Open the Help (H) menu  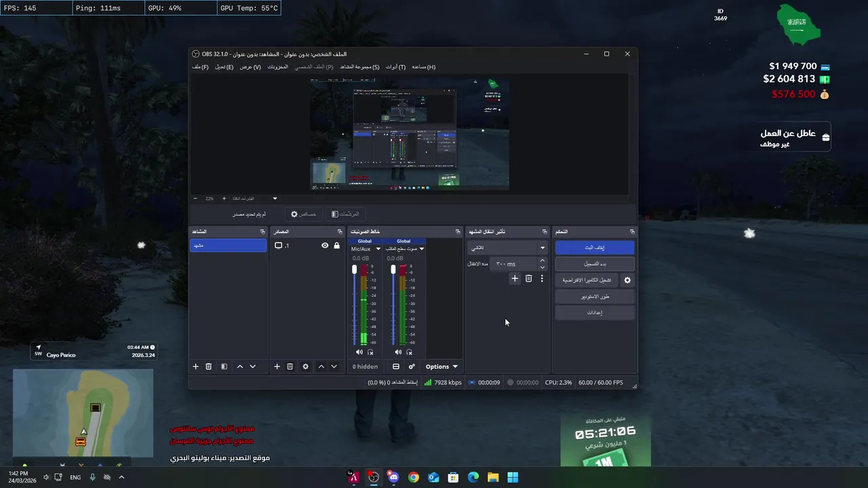pyautogui.click(x=423, y=67)
